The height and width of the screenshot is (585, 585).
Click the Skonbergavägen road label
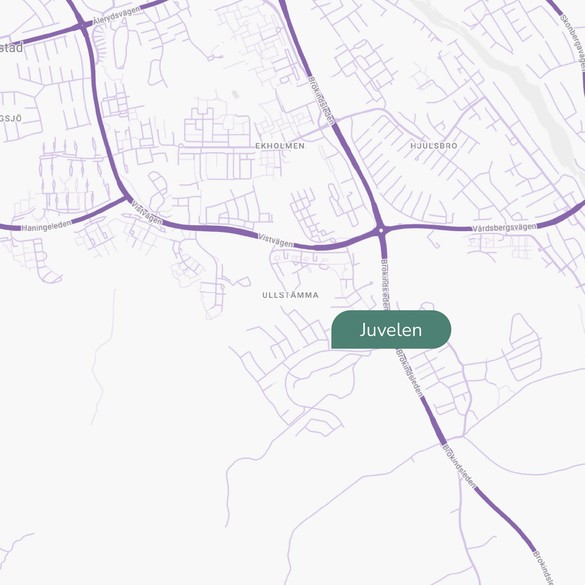pyautogui.click(x=573, y=42)
